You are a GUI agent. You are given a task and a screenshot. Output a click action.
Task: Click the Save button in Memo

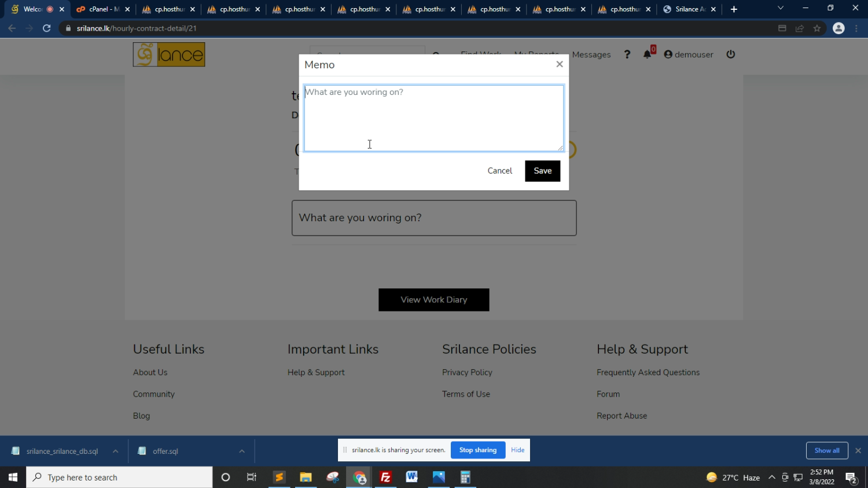coord(542,171)
